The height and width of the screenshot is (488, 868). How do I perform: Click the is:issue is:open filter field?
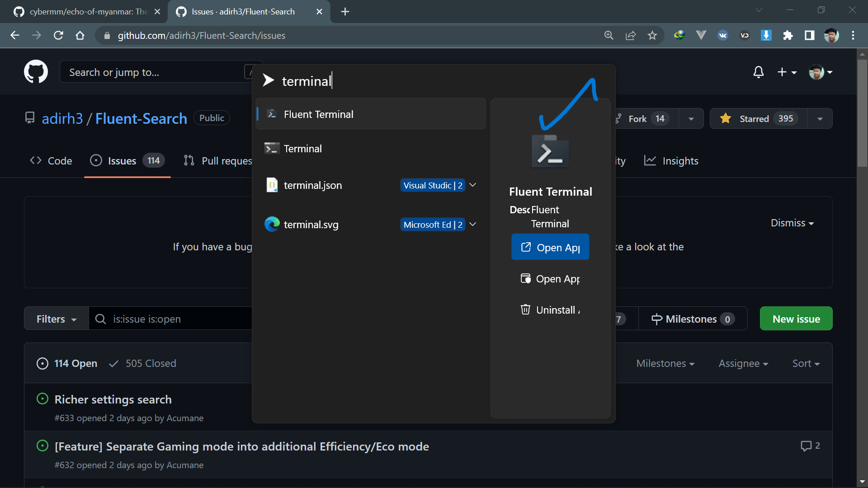172,319
